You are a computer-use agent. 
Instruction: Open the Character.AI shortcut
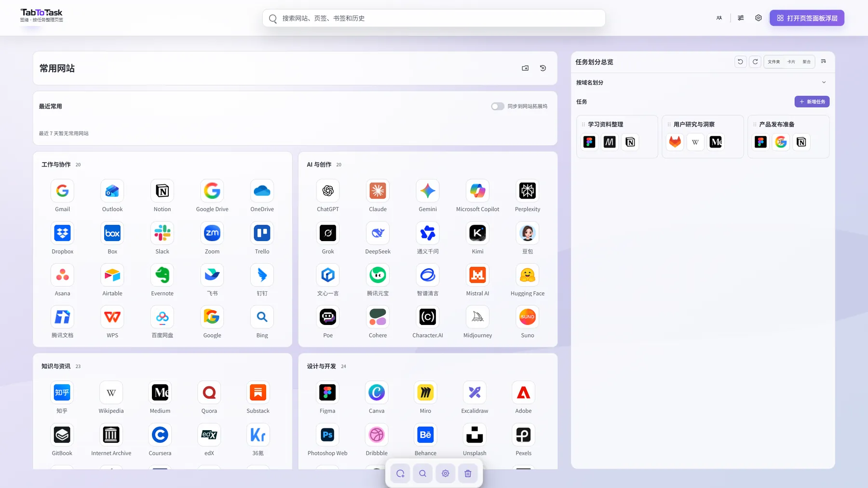428,317
